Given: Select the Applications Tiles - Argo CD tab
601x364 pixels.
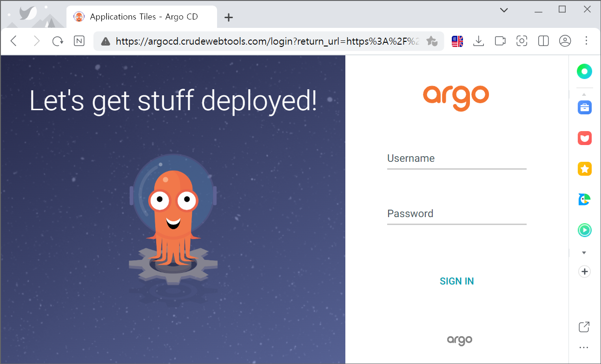Looking at the screenshot, I should click(142, 17).
